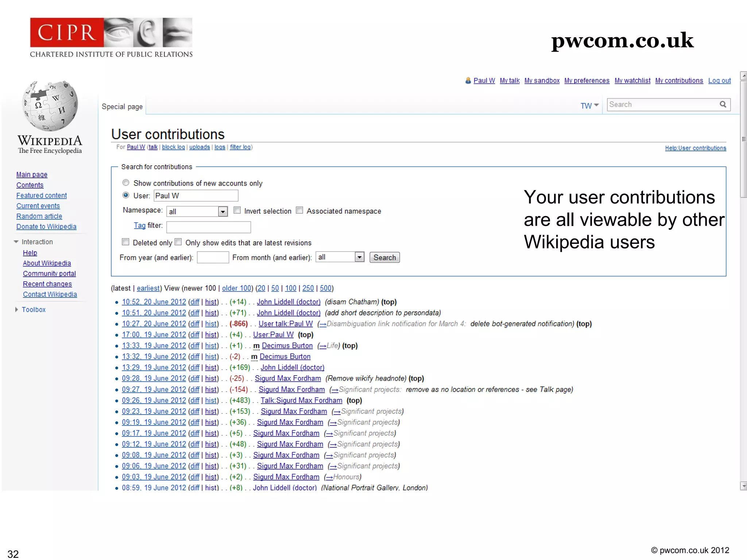Open Help:User contributions link

696,148
